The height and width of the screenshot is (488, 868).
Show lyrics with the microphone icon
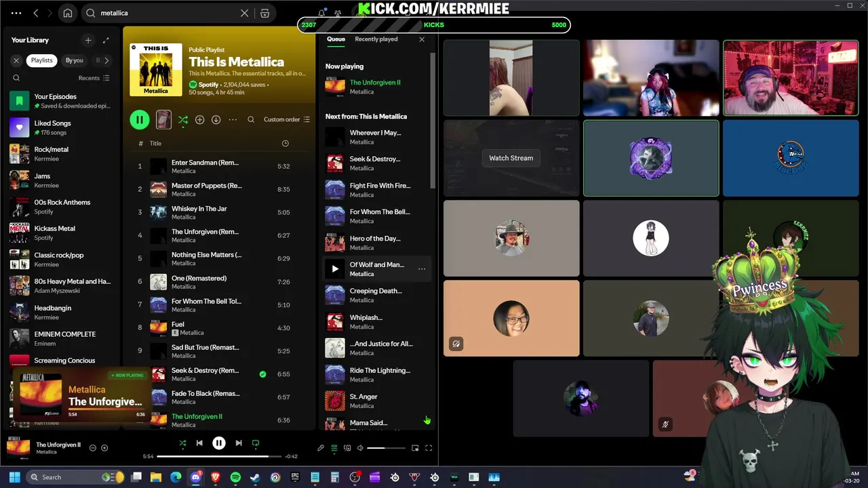[x=321, y=448]
